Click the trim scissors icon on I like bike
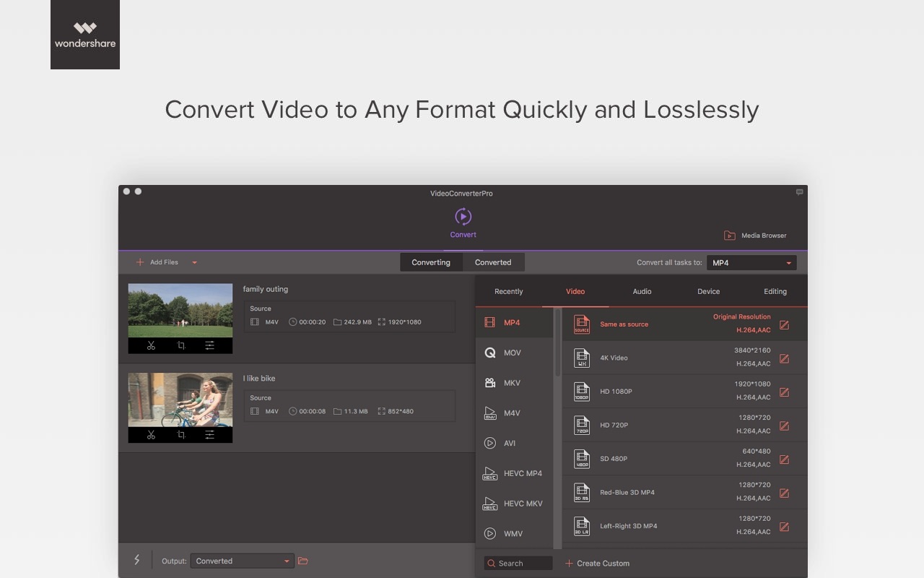 tap(151, 435)
